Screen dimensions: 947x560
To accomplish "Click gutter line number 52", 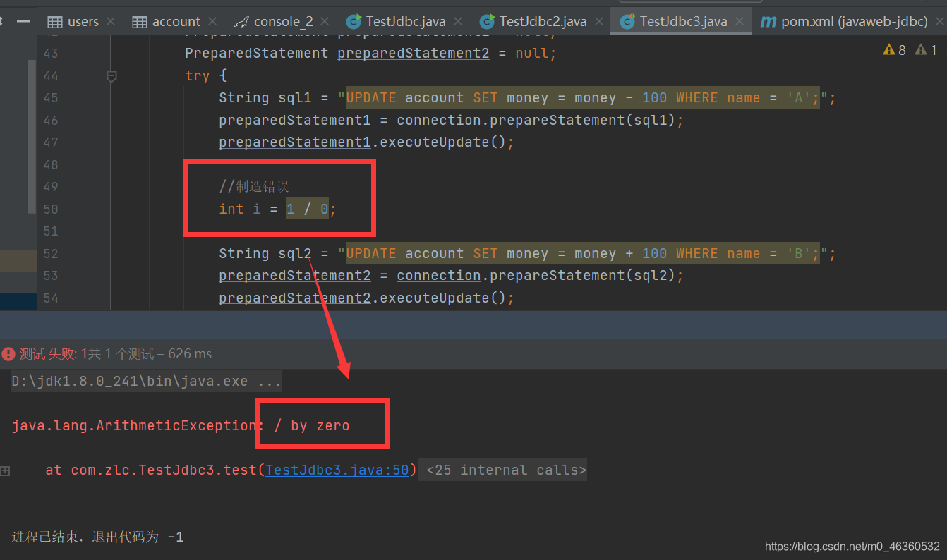I will (x=50, y=254).
